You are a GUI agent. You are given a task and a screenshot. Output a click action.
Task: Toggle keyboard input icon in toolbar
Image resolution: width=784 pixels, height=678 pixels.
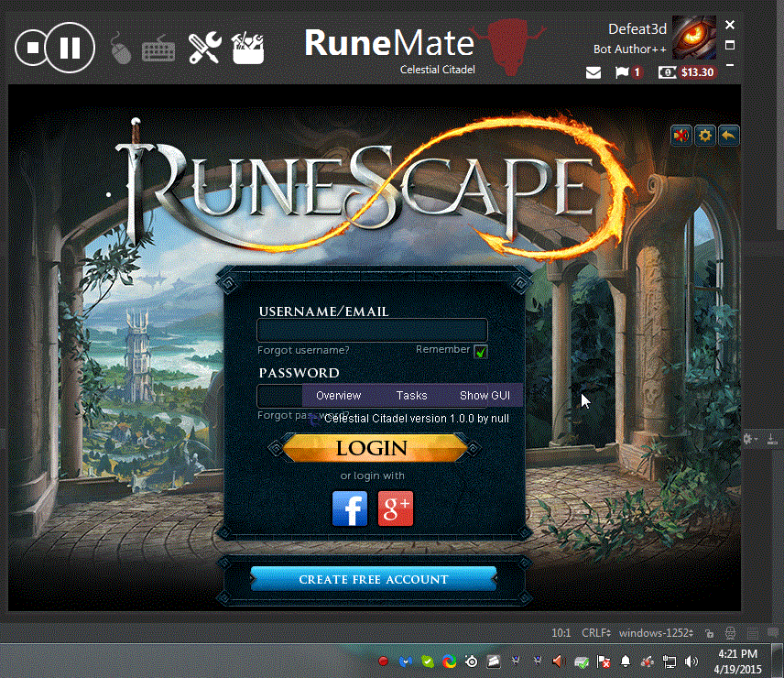click(x=159, y=48)
